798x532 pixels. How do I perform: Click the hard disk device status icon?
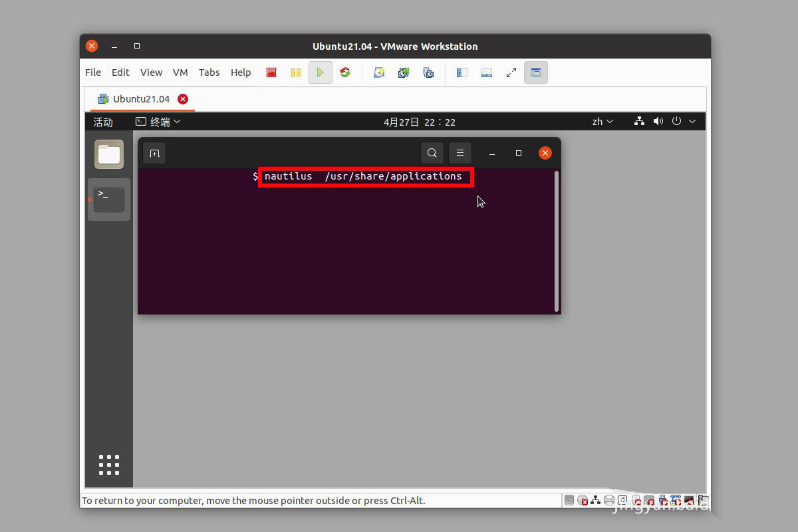(x=569, y=500)
